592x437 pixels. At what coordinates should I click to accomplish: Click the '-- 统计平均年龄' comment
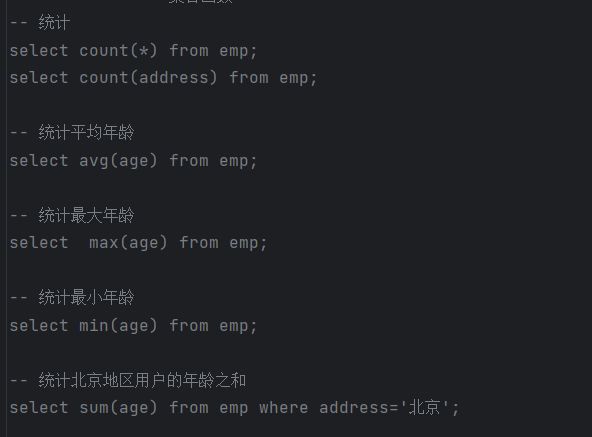point(72,133)
